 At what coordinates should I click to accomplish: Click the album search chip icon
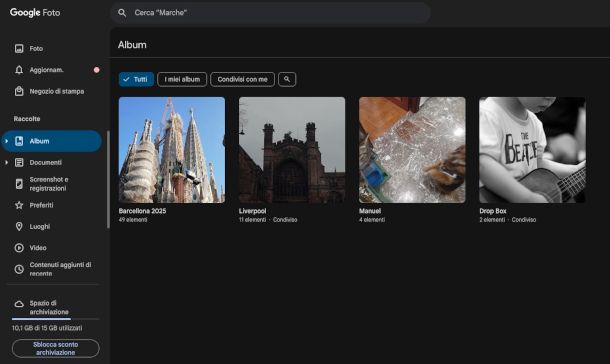coord(287,79)
